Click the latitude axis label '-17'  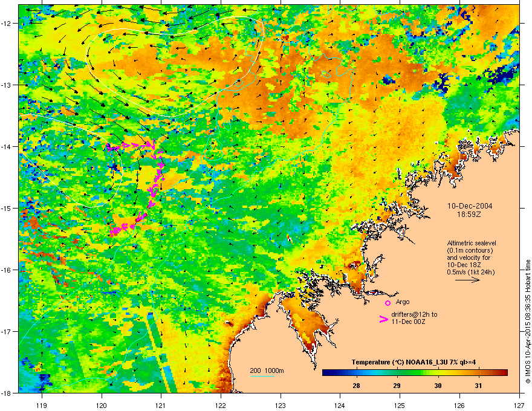coord(6,331)
